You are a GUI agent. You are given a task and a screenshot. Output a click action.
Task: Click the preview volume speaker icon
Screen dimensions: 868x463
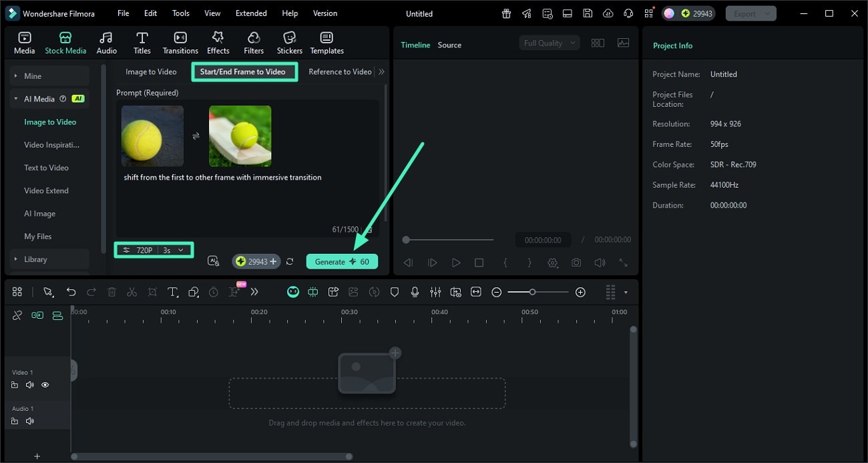[x=600, y=263]
